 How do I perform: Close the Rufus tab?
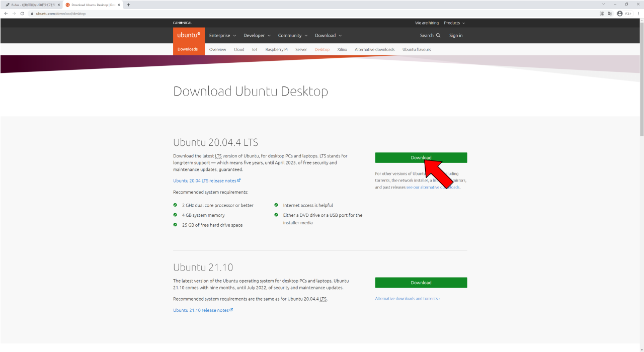point(59,5)
